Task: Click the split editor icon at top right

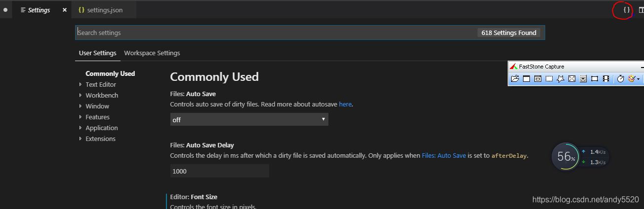Action: coord(641,10)
